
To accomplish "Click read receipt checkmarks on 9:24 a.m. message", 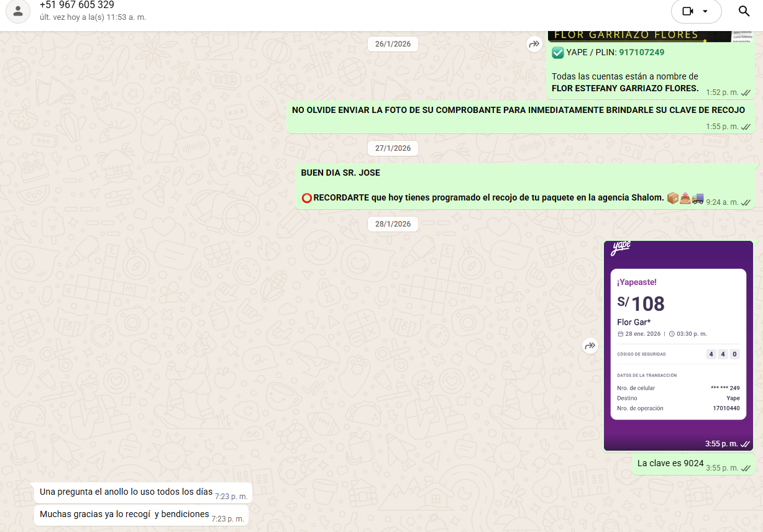I will tap(746, 202).
